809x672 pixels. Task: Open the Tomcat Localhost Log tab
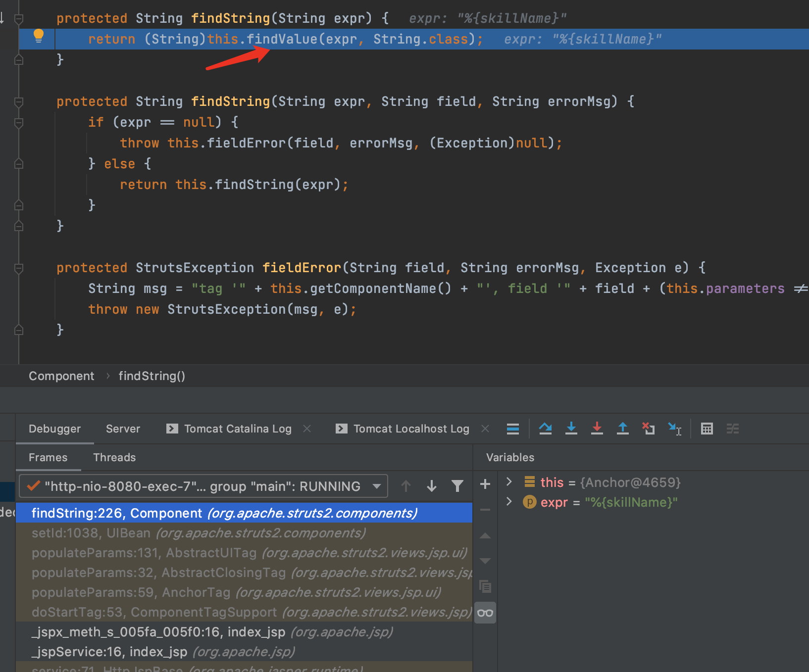tap(403, 429)
